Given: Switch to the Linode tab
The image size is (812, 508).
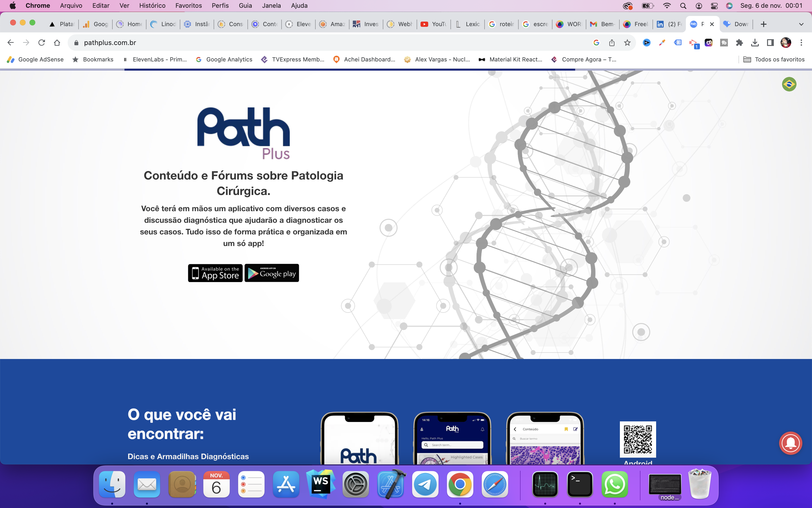Looking at the screenshot, I should (x=163, y=24).
